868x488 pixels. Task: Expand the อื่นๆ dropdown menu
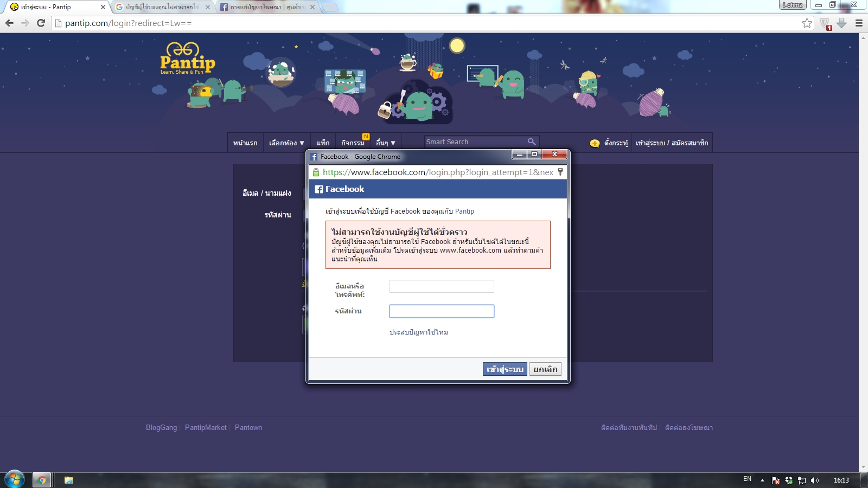coord(386,143)
